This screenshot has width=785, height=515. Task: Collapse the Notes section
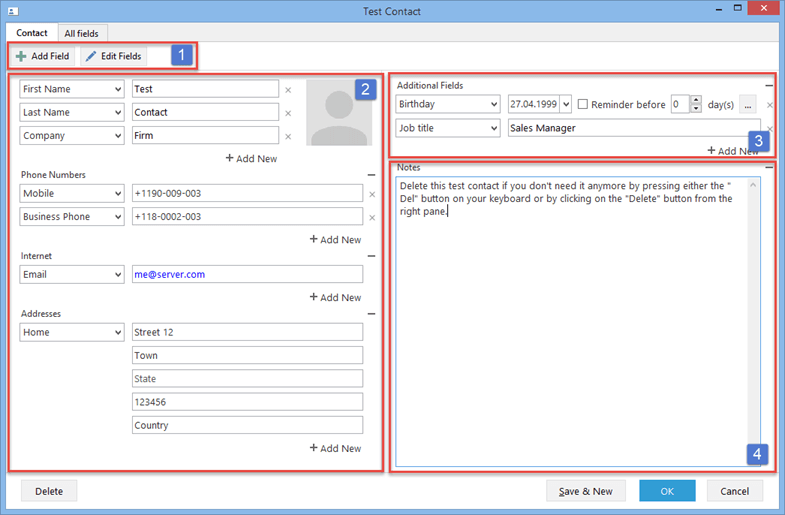(769, 167)
